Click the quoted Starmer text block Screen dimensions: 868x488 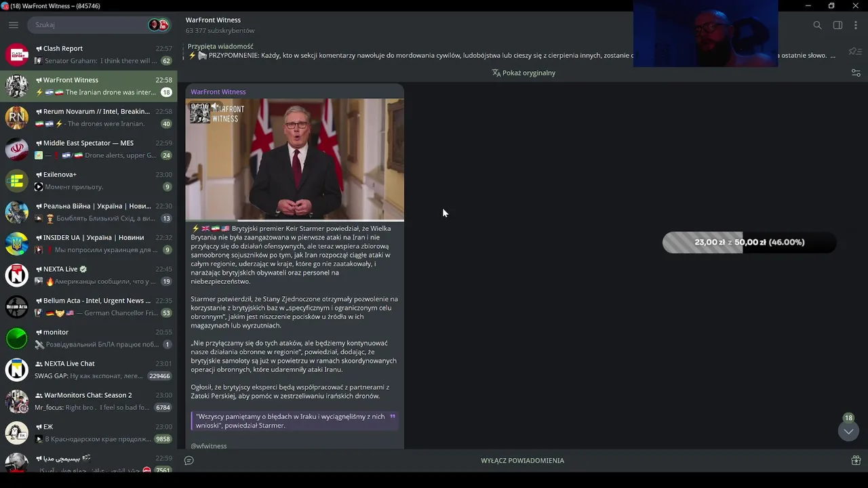coord(294,421)
